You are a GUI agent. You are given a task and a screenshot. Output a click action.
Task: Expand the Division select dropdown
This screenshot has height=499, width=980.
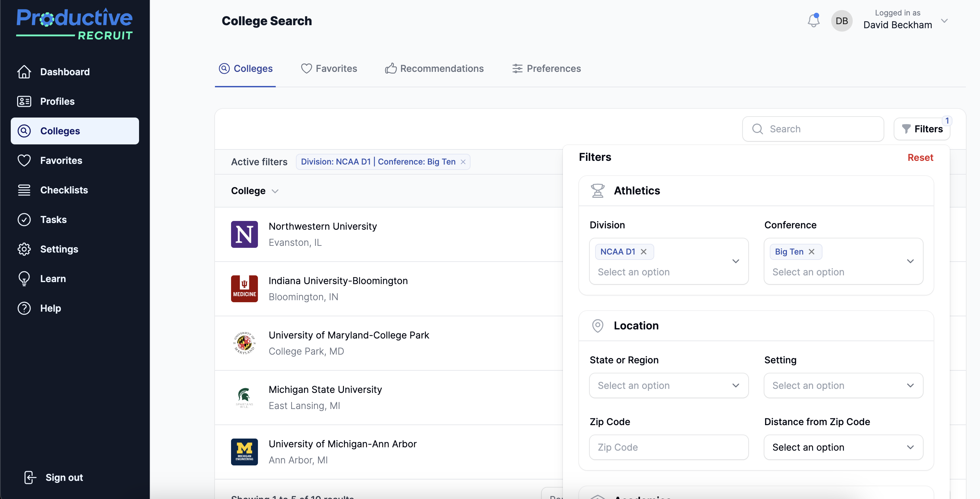(736, 261)
